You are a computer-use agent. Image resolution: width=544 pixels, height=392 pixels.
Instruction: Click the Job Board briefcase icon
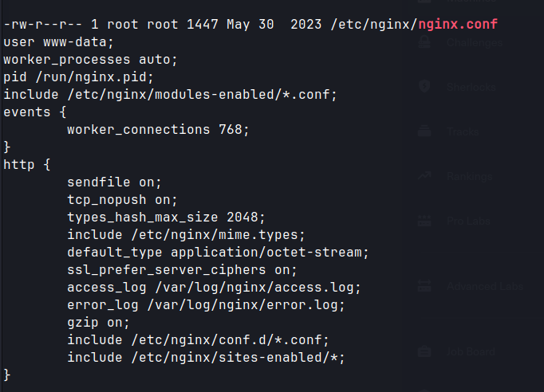coord(424,351)
